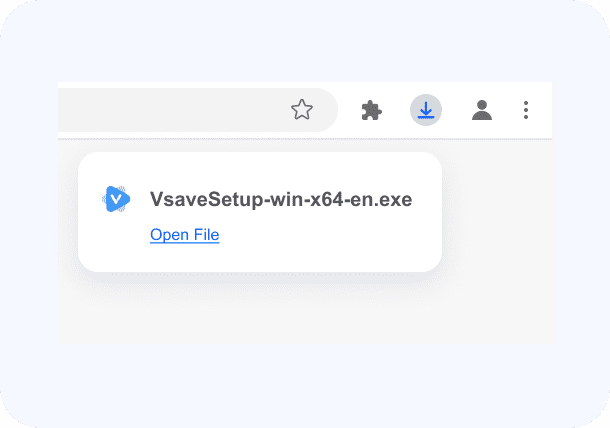Click the Open File link

(185, 235)
